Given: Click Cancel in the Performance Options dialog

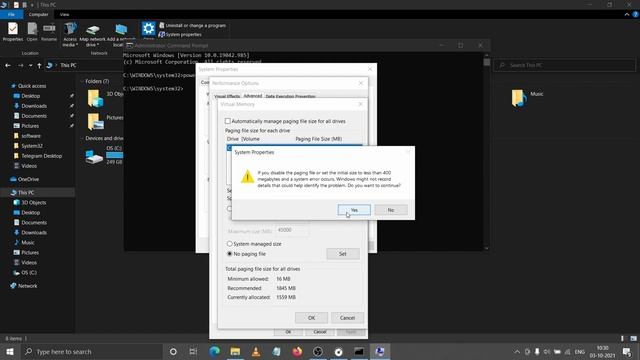Looking at the screenshot, I should coord(320,332).
